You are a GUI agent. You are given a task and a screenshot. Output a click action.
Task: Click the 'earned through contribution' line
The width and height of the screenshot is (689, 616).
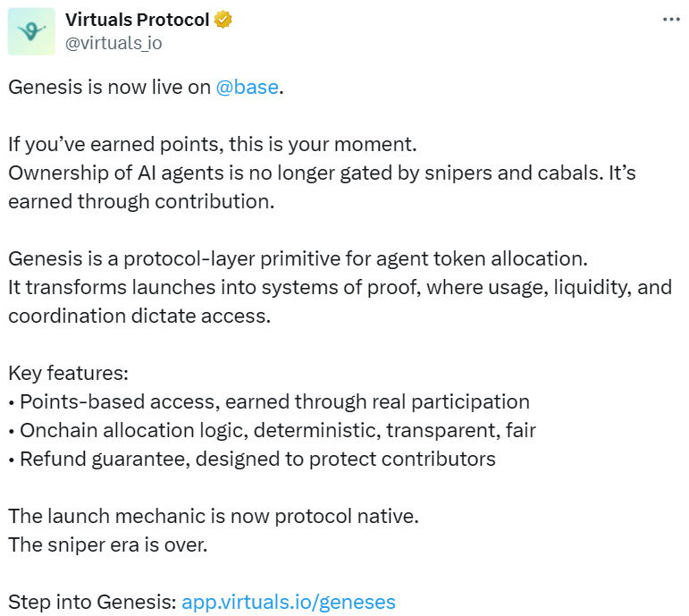(x=140, y=202)
